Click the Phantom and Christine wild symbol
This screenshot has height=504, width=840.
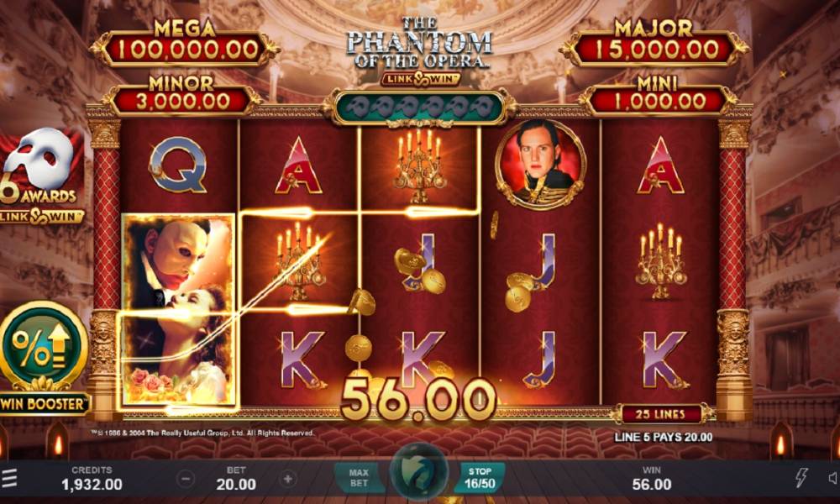[178, 309]
